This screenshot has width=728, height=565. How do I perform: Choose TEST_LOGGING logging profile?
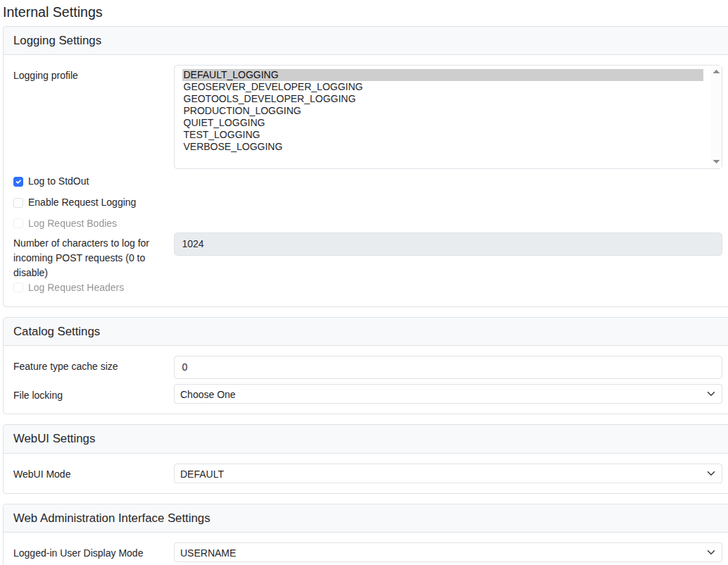point(221,135)
